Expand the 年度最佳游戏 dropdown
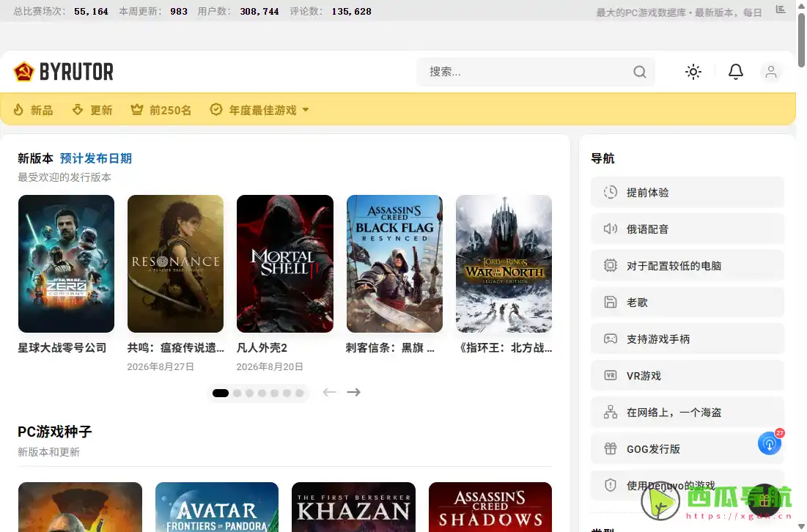This screenshot has width=807, height=532. (x=259, y=110)
